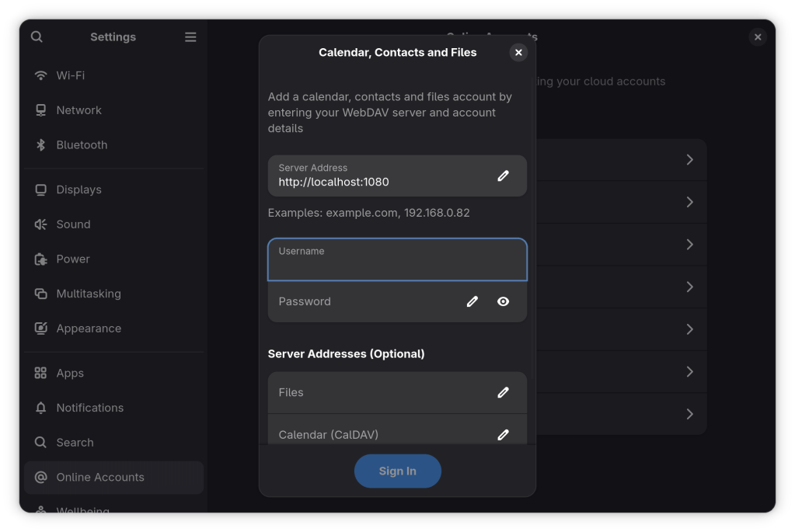Close the Calendar, Contacts and Files dialog
The width and height of the screenshot is (795, 532).
[518, 53]
